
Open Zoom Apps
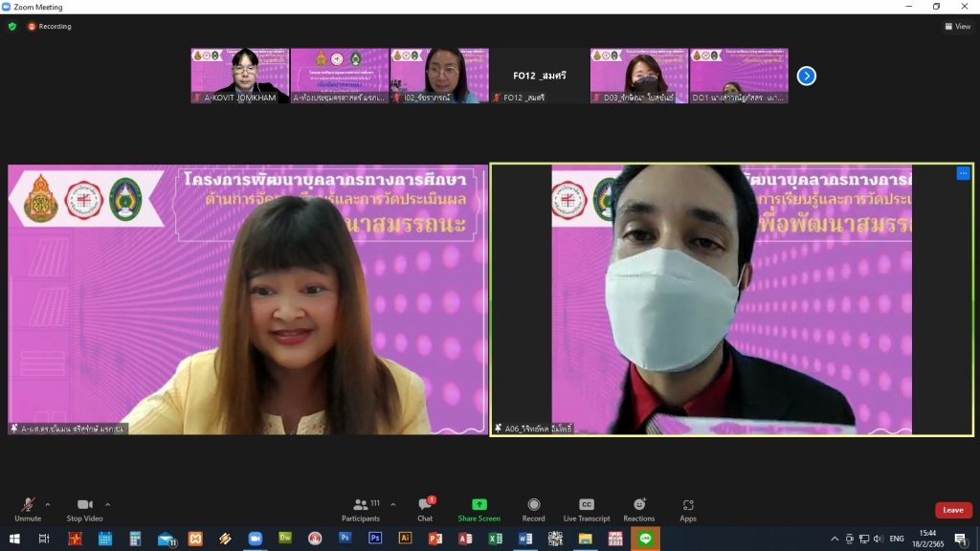pyautogui.click(x=688, y=510)
